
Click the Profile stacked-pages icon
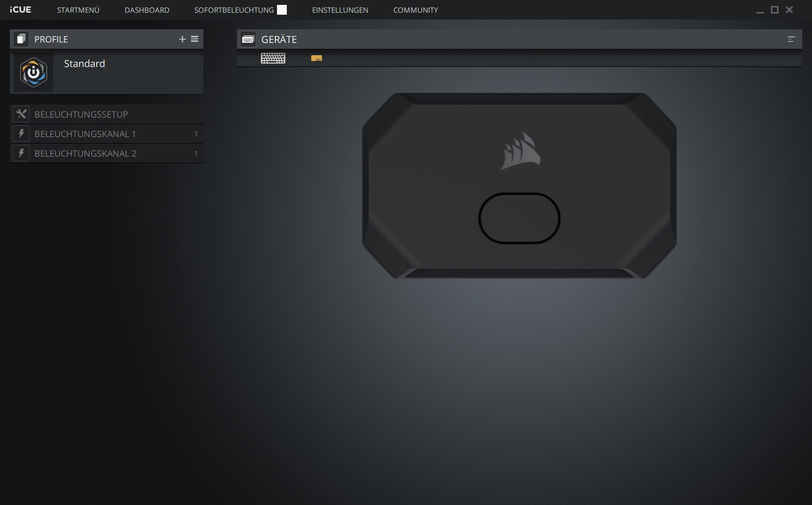[21, 39]
